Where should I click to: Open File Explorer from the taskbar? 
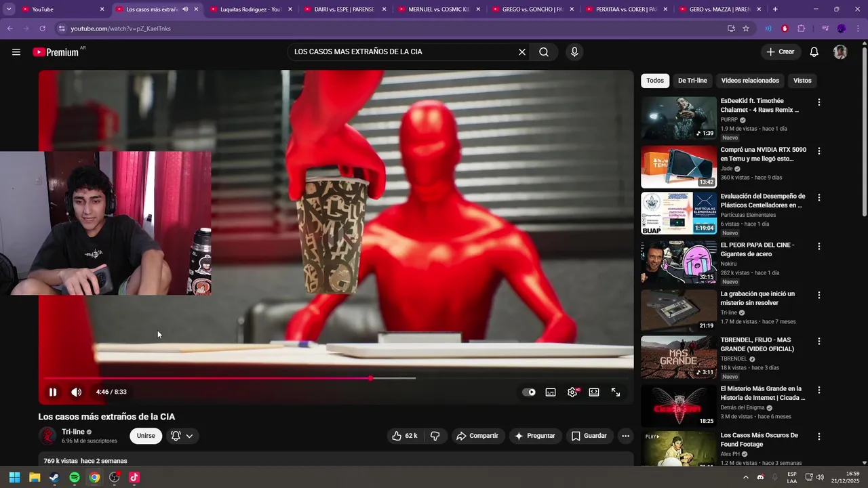click(x=35, y=477)
